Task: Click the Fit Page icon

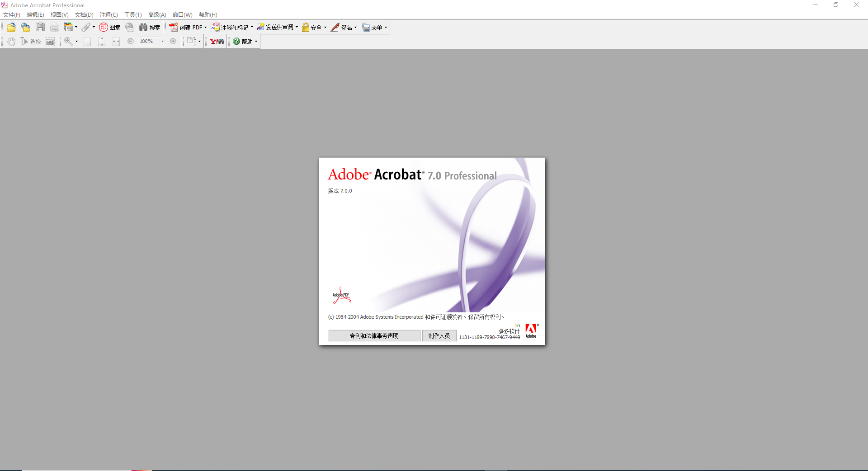Action: [x=102, y=42]
